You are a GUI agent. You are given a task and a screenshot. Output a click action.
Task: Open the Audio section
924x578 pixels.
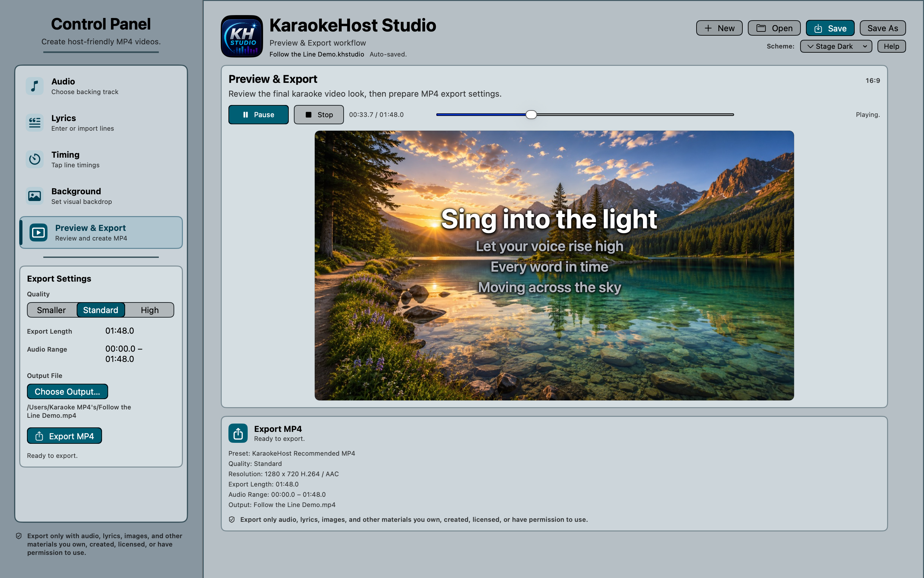pyautogui.click(x=101, y=86)
